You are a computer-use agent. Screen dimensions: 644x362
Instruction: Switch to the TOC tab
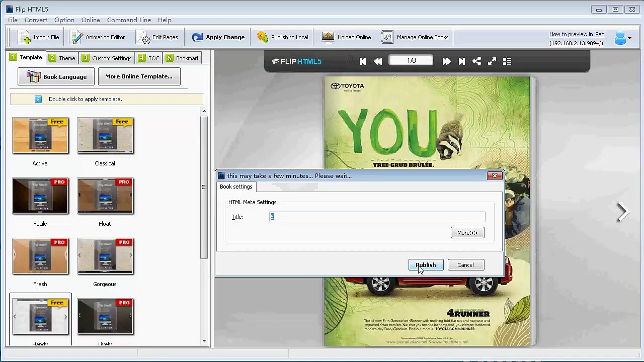pos(149,58)
